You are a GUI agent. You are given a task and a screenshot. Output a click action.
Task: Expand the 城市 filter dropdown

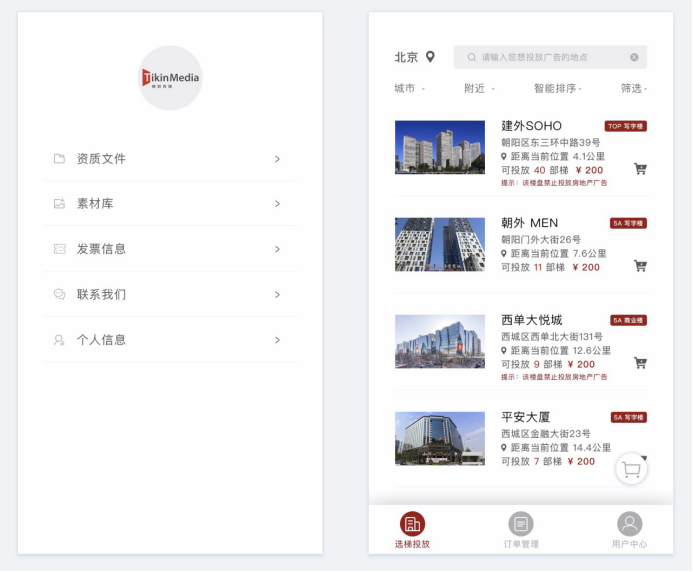409,88
